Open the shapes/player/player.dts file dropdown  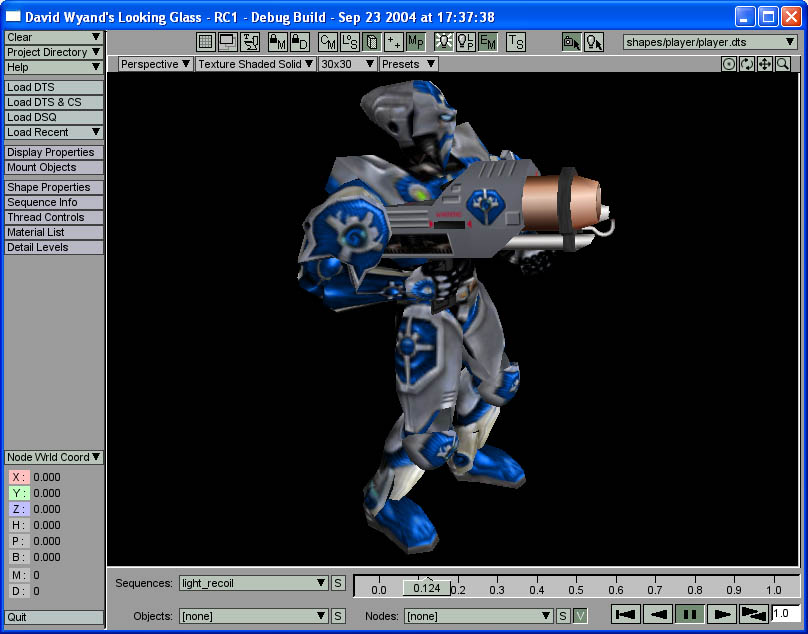tap(710, 42)
